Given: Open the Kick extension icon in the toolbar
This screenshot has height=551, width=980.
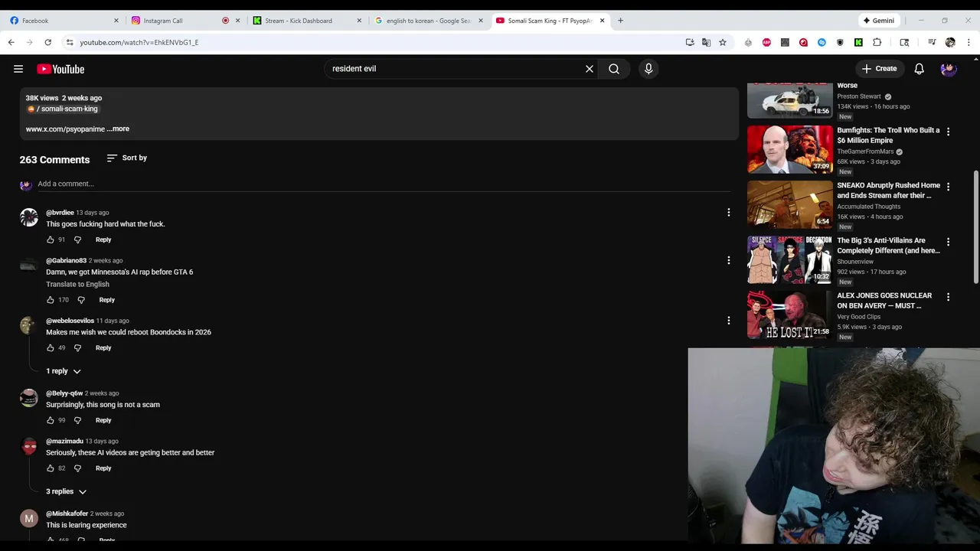Looking at the screenshot, I should click(858, 42).
